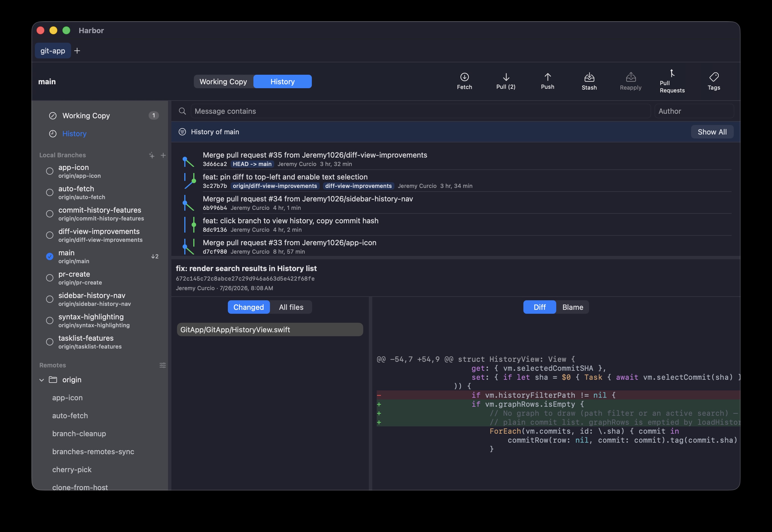
Task: Click the current branch name main in header
Action: (47, 82)
